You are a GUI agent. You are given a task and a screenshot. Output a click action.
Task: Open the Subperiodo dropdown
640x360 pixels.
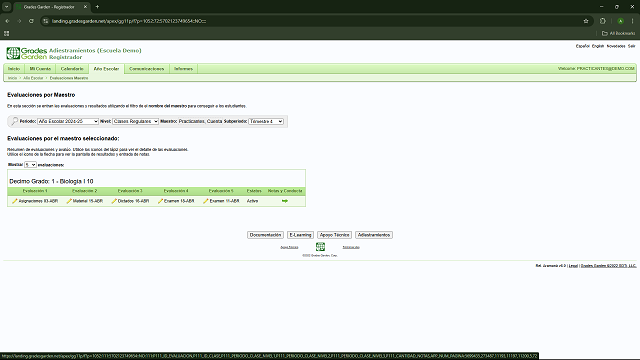(x=266, y=121)
